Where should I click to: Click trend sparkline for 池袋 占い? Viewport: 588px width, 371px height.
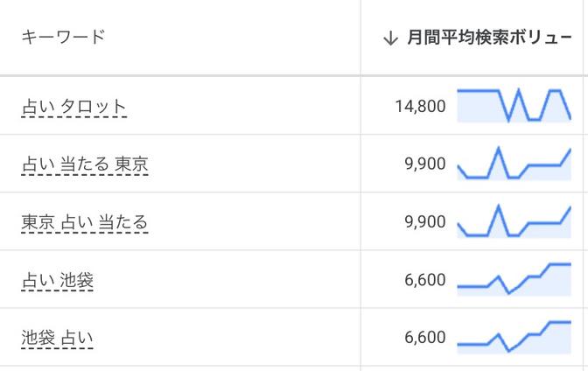click(514, 337)
